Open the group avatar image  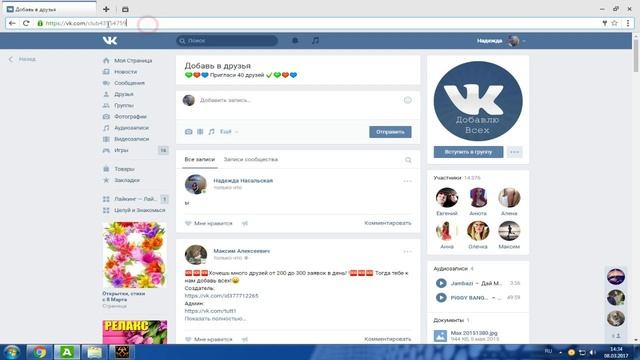coord(478,101)
